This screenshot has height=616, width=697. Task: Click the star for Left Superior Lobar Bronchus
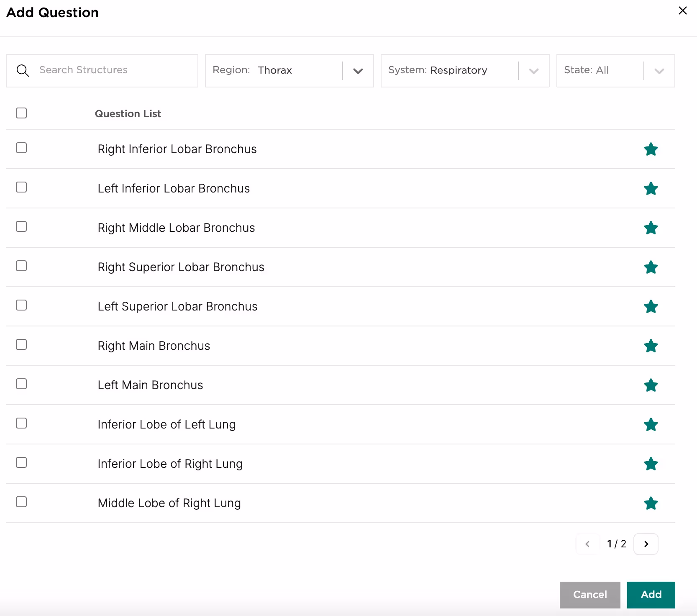pyautogui.click(x=651, y=307)
